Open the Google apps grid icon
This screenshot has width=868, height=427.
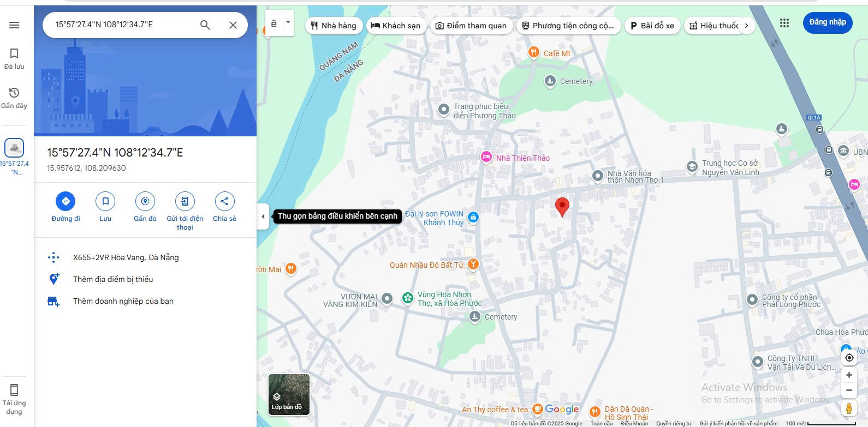point(784,23)
